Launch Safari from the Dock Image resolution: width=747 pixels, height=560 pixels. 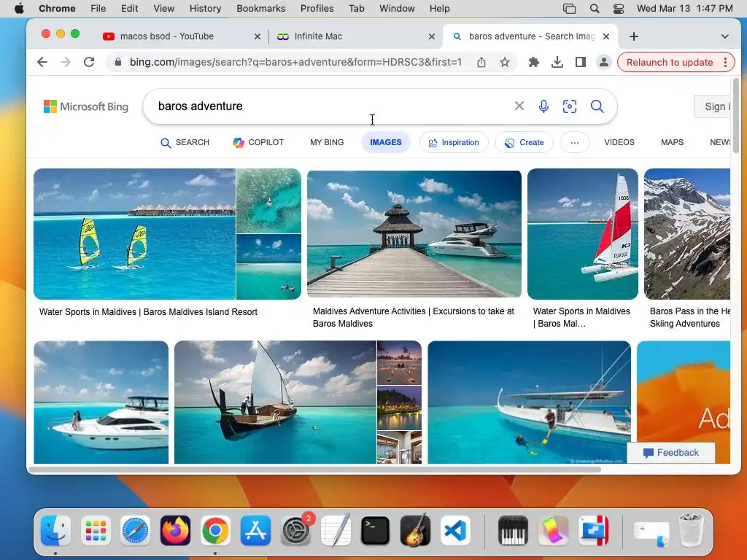click(135, 530)
